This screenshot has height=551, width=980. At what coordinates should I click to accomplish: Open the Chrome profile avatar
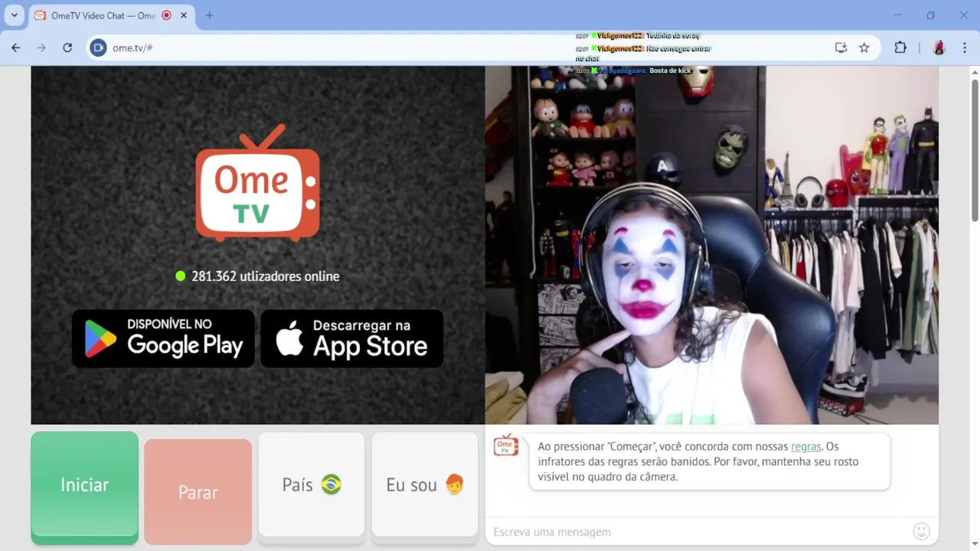coord(939,47)
